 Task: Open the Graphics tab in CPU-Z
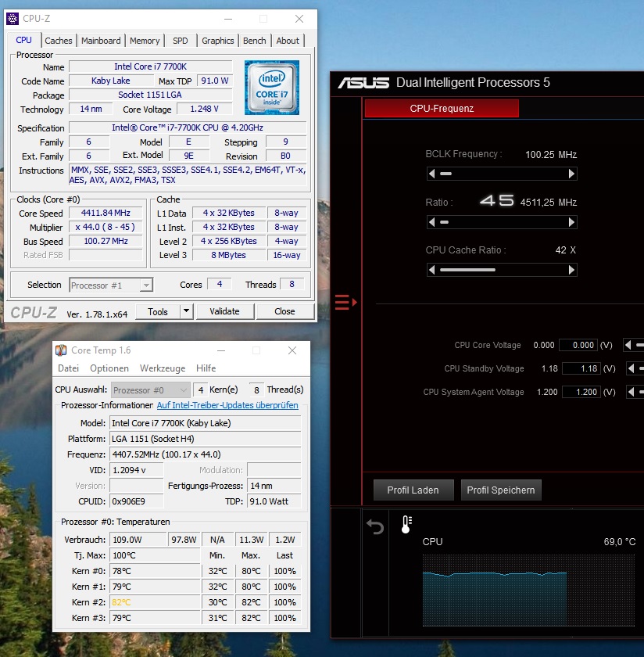pos(218,41)
